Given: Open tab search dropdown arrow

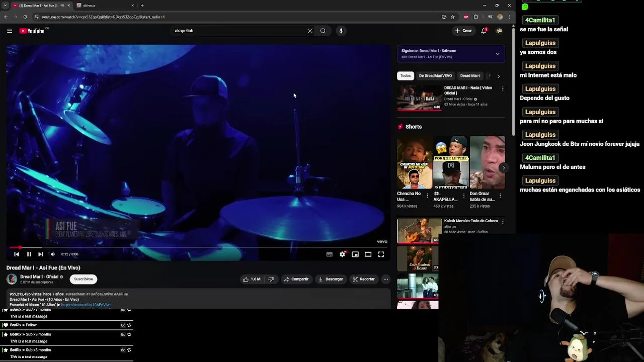Looking at the screenshot, I should click(5, 6).
